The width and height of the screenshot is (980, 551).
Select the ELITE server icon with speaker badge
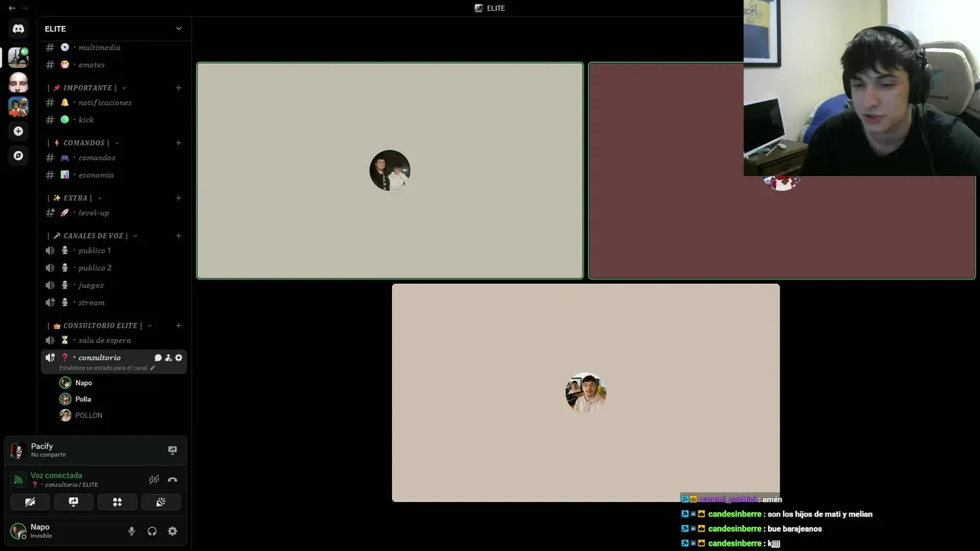18,57
